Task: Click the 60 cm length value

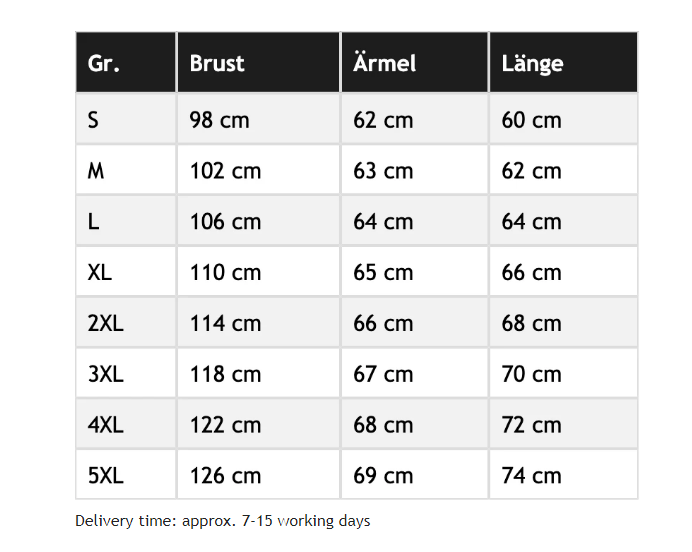Action: pos(531,120)
